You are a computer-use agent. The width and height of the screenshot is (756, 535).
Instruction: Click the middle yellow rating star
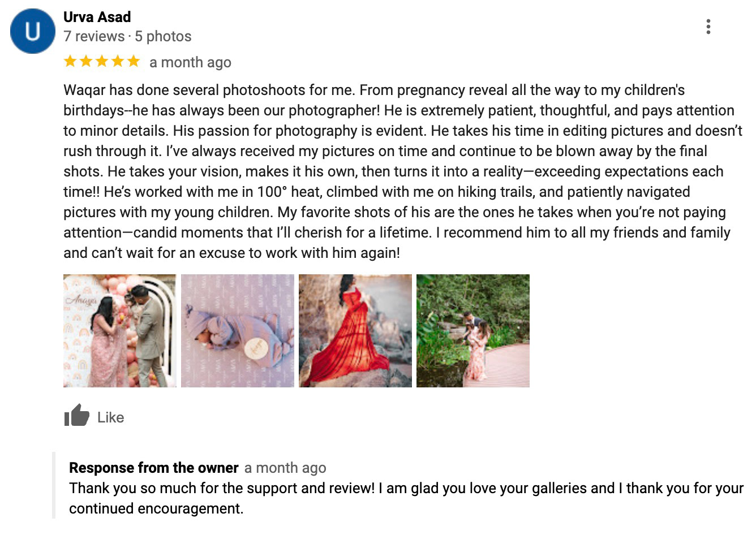[x=102, y=61]
